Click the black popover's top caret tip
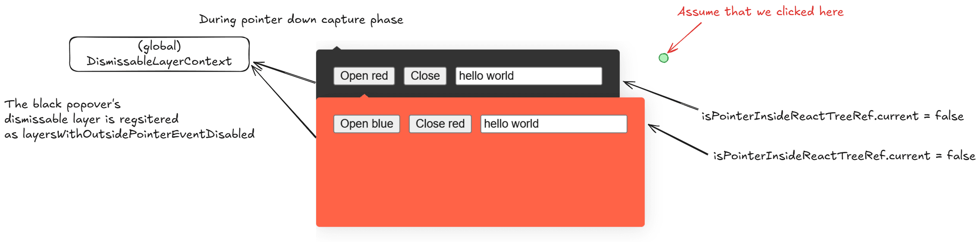Viewport: 980px width, 246px height. pyautogui.click(x=337, y=47)
